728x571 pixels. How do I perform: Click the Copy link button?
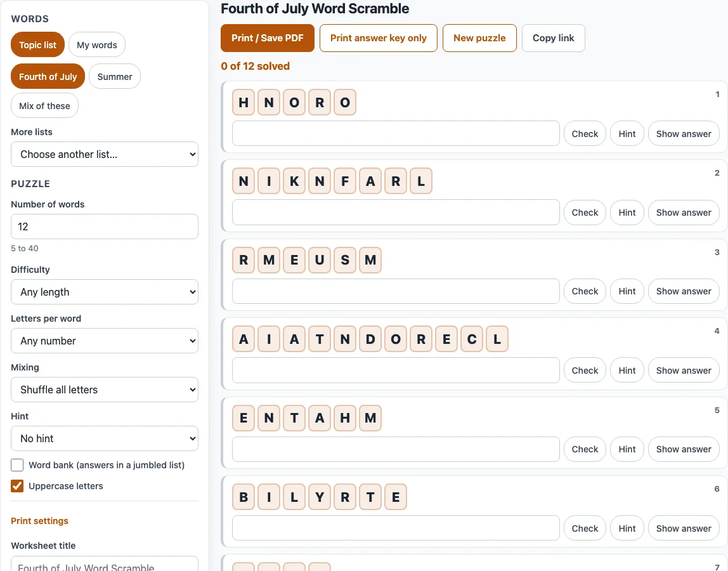point(554,38)
